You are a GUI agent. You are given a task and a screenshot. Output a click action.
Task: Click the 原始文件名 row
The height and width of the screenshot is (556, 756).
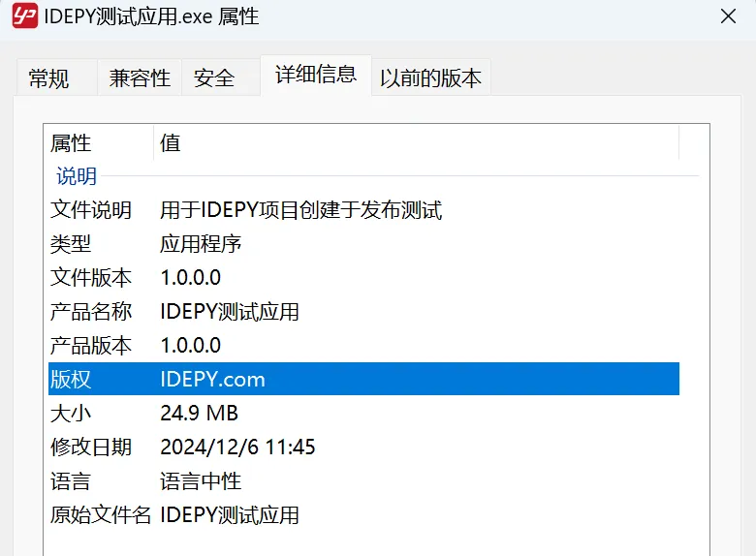(363, 514)
